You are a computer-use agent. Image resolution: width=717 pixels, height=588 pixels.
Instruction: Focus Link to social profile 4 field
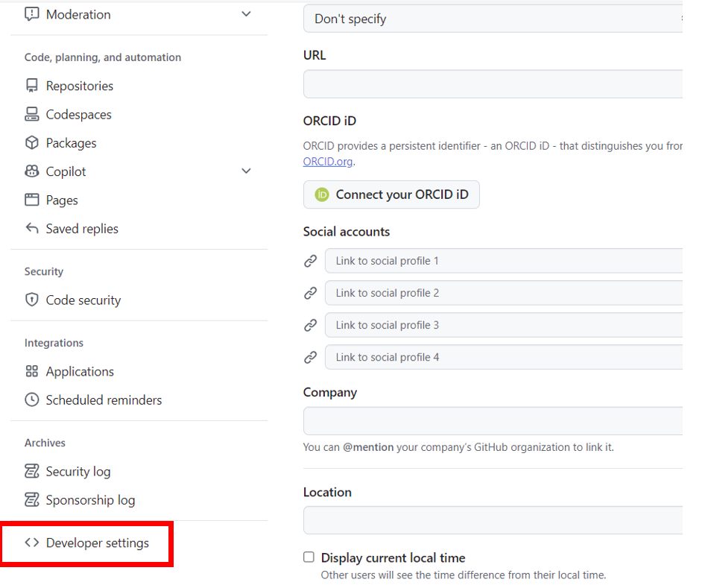pos(504,357)
